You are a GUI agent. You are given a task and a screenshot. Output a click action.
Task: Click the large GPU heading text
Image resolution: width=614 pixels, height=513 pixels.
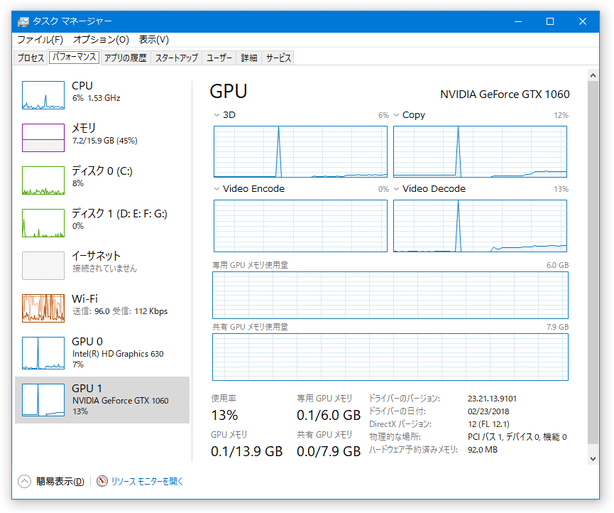228,92
